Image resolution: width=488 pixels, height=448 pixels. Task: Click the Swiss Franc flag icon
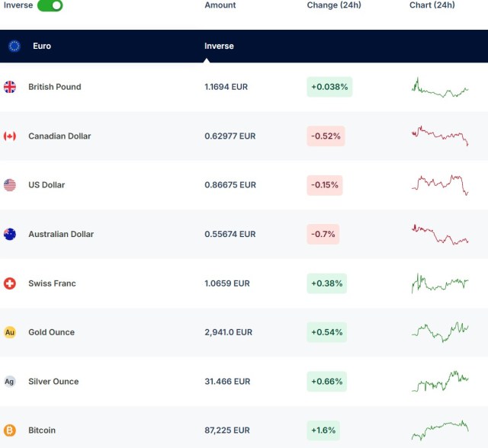pos(10,283)
